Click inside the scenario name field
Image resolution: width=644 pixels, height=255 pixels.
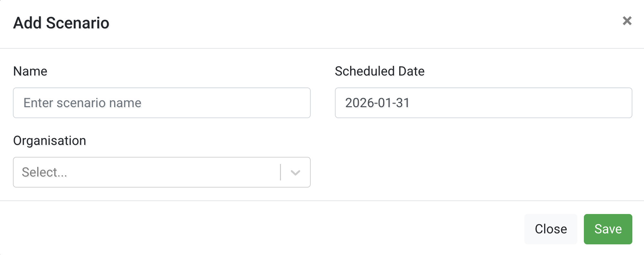[162, 103]
